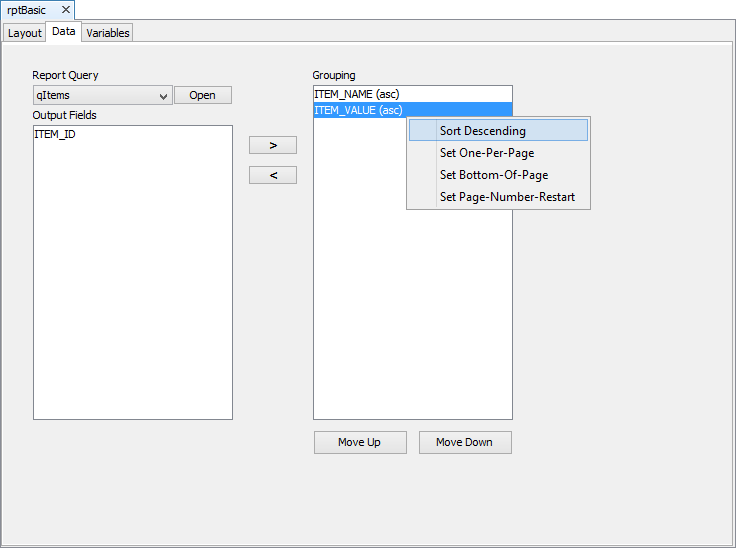Pick Set Page-Number-Restart menu entry
The height and width of the screenshot is (548, 736).
click(507, 197)
